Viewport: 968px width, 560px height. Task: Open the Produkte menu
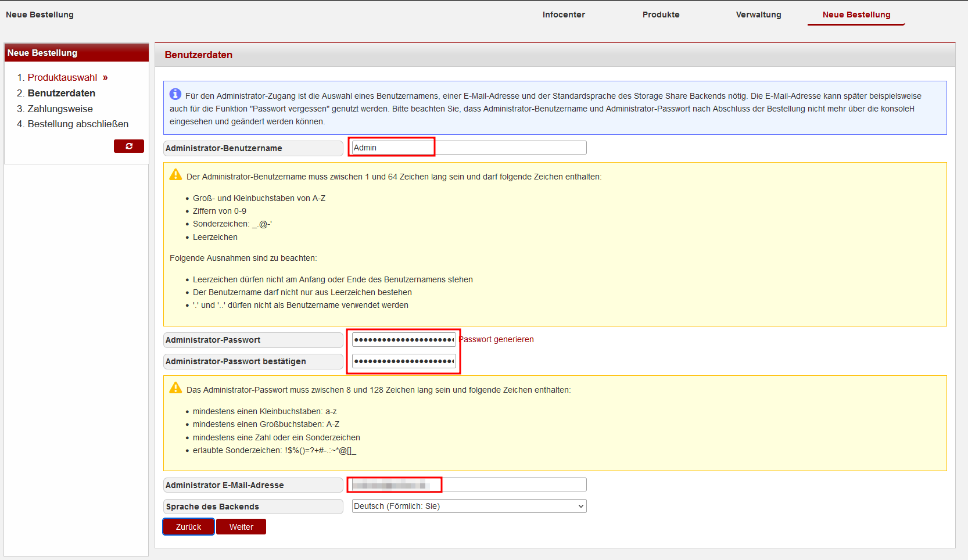click(x=661, y=15)
